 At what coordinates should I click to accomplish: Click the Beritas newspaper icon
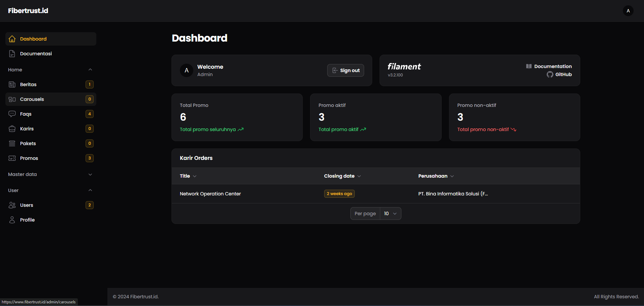12,84
